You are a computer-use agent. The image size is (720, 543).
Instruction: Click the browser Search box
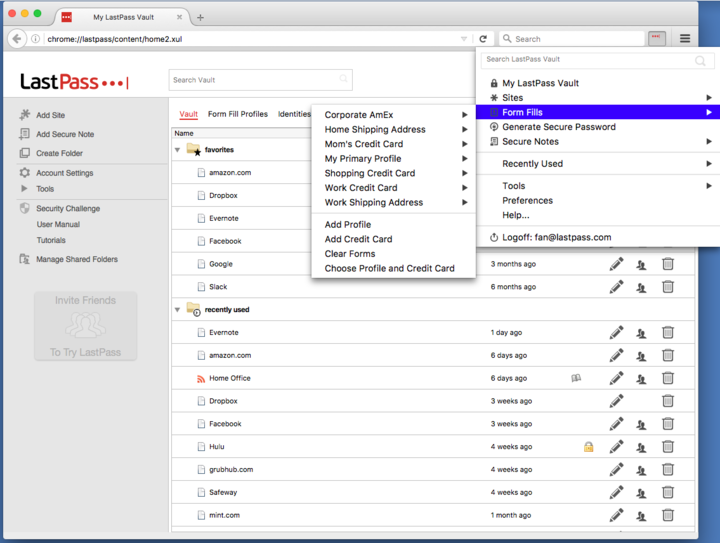click(x=572, y=39)
